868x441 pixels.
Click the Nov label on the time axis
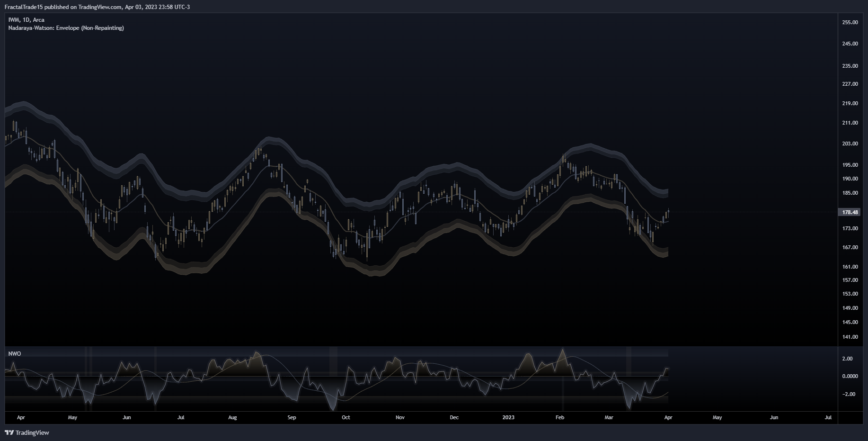(400, 417)
